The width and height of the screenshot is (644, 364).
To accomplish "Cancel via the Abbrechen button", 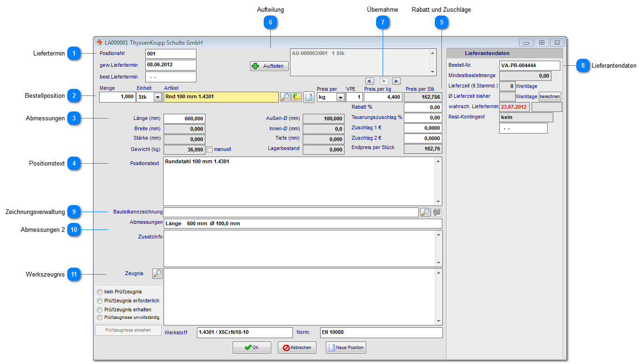I will (297, 348).
